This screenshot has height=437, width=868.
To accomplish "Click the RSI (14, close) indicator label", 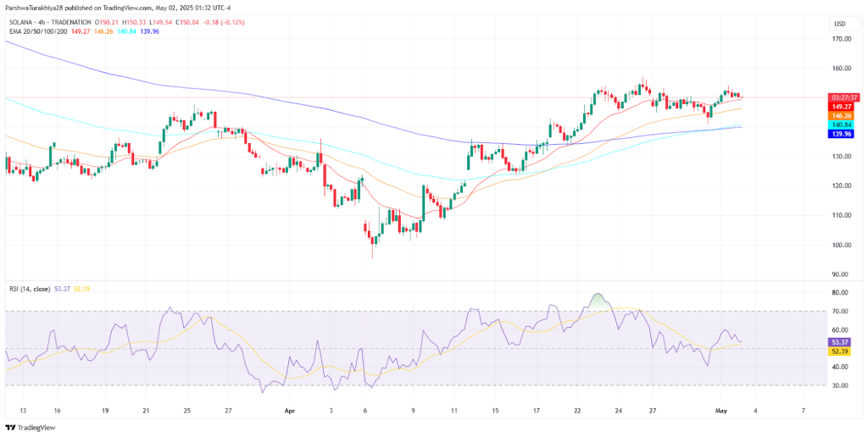I will tap(28, 289).
